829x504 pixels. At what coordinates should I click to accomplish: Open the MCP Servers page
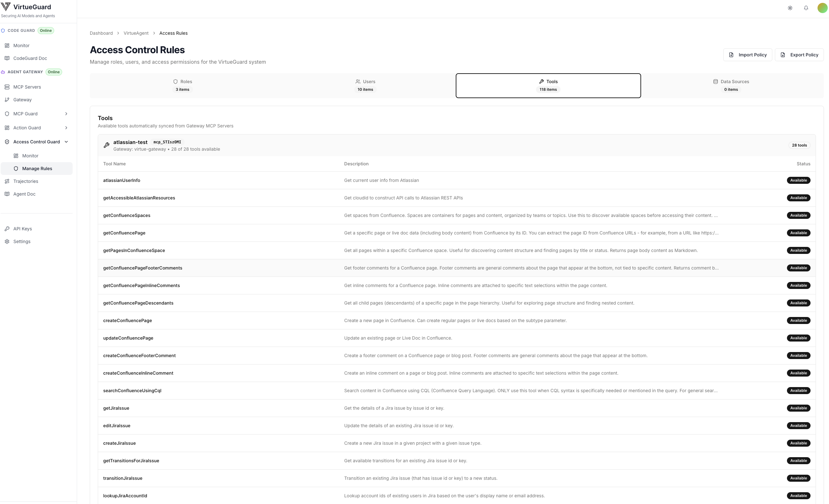(27, 86)
